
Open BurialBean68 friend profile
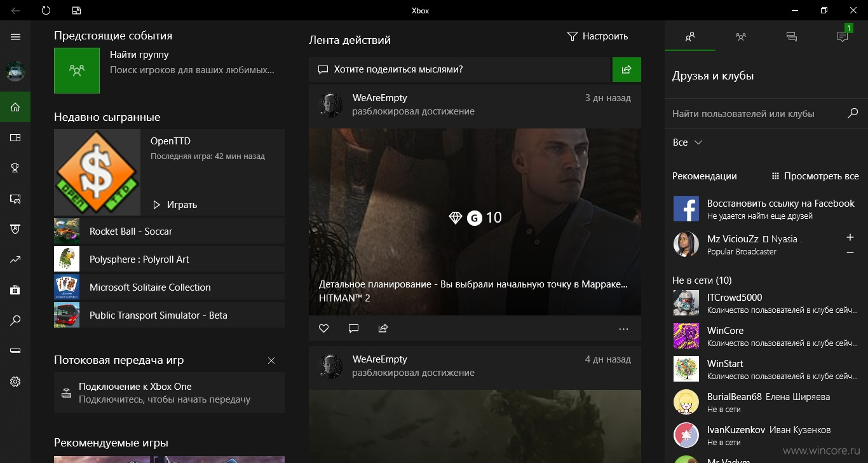click(x=766, y=402)
